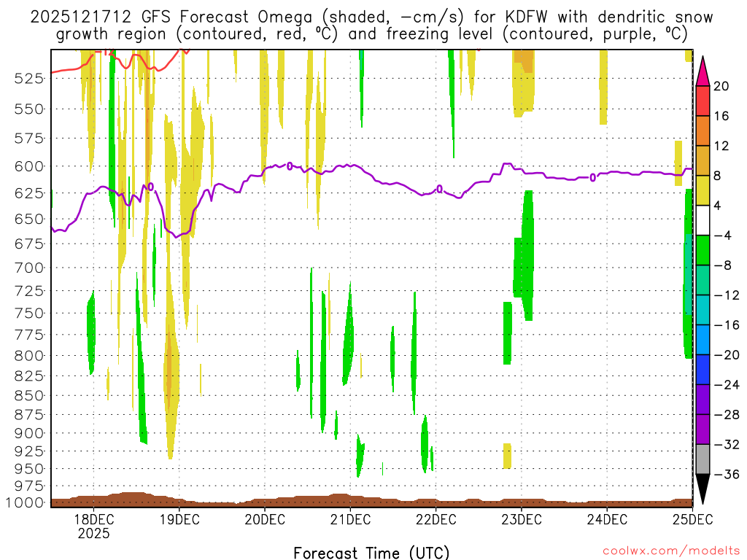The width and height of the screenshot is (747, 560).
Task: Click the 575 pressure level label
Action: pos(29,139)
